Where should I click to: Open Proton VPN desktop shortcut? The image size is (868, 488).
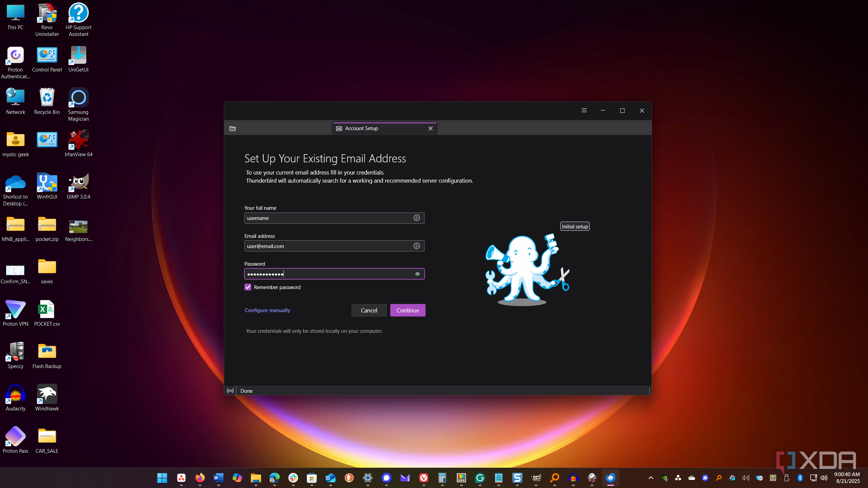coord(16,313)
